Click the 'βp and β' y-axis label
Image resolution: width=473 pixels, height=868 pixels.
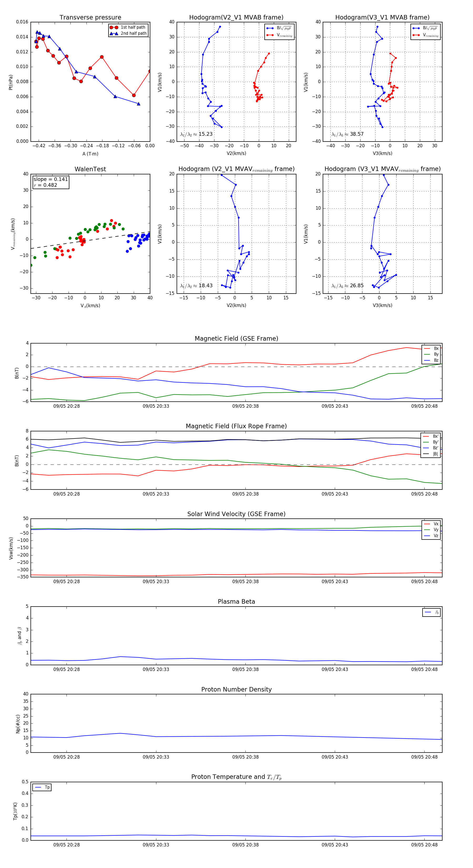coord(19,635)
